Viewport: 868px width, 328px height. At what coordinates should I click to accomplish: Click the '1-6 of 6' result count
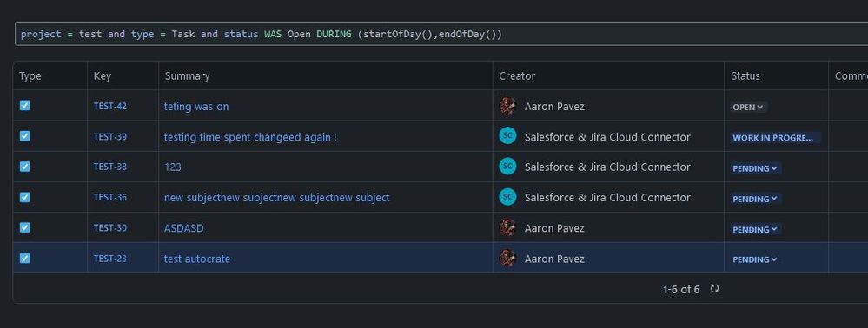point(681,289)
